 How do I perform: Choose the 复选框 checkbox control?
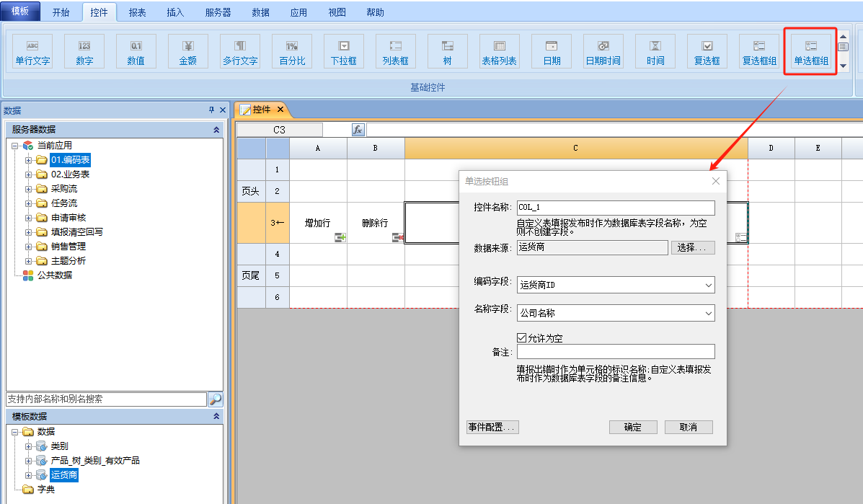click(x=707, y=52)
